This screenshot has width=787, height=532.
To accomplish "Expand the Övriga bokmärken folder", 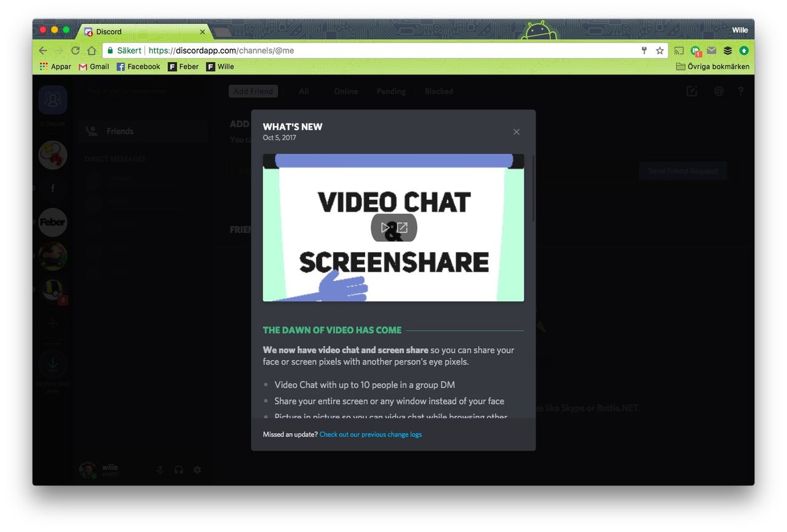I will pyautogui.click(x=713, y=66).
